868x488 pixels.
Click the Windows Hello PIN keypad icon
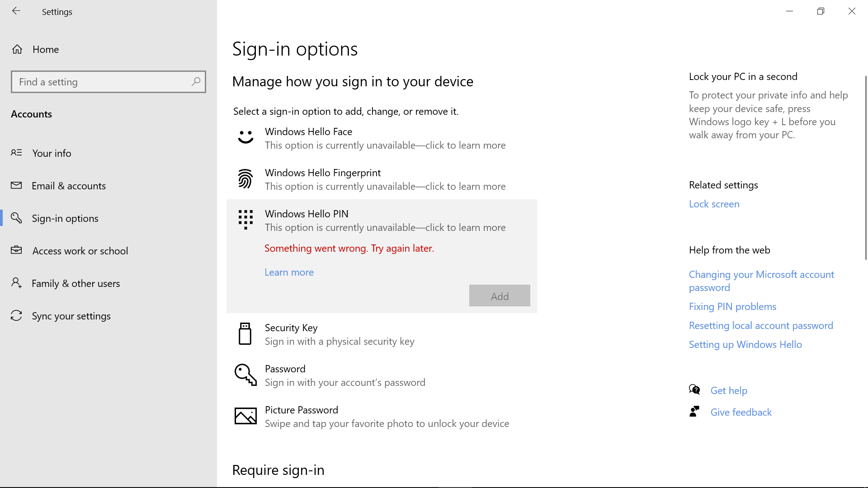click(x=245, y=220)
